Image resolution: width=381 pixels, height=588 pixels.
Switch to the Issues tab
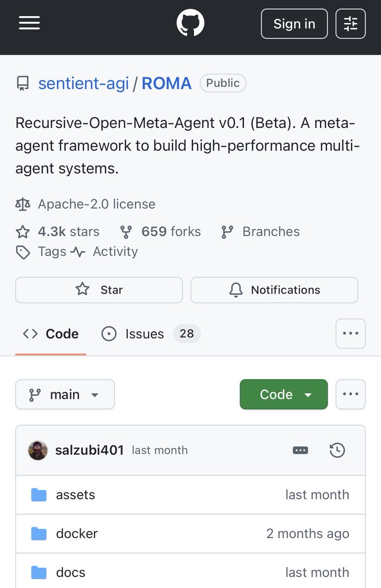(144, 334)
